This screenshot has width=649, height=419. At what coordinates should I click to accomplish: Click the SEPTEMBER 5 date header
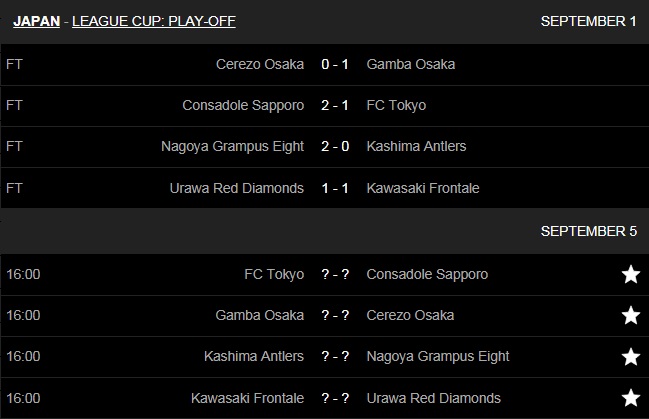(588, 231)
